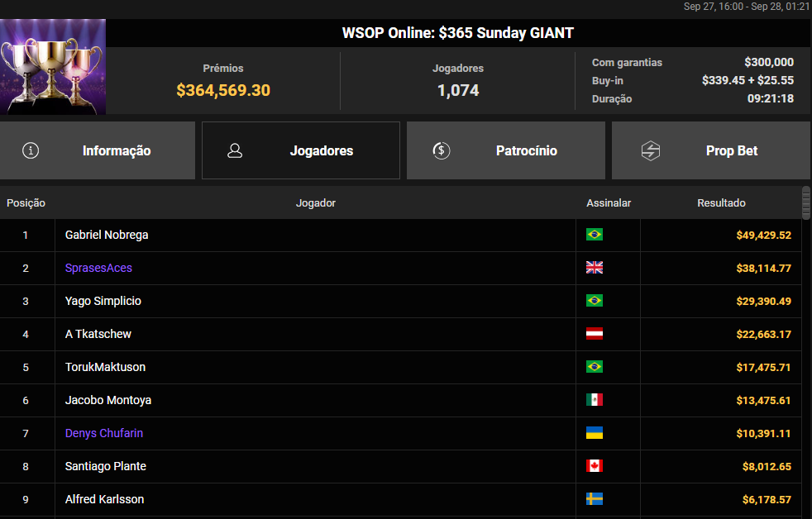This screenshot has height=519, width=812.
Task: Click result $10,391.11
Action: pyautogui.click(x=764, y=434)
